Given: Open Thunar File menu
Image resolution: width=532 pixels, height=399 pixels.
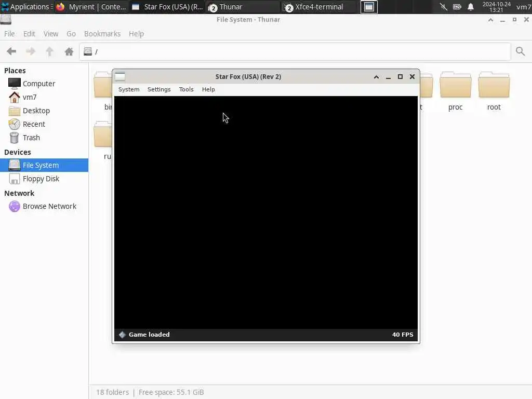Looking at the screenshot, I should tap(9, 34).
